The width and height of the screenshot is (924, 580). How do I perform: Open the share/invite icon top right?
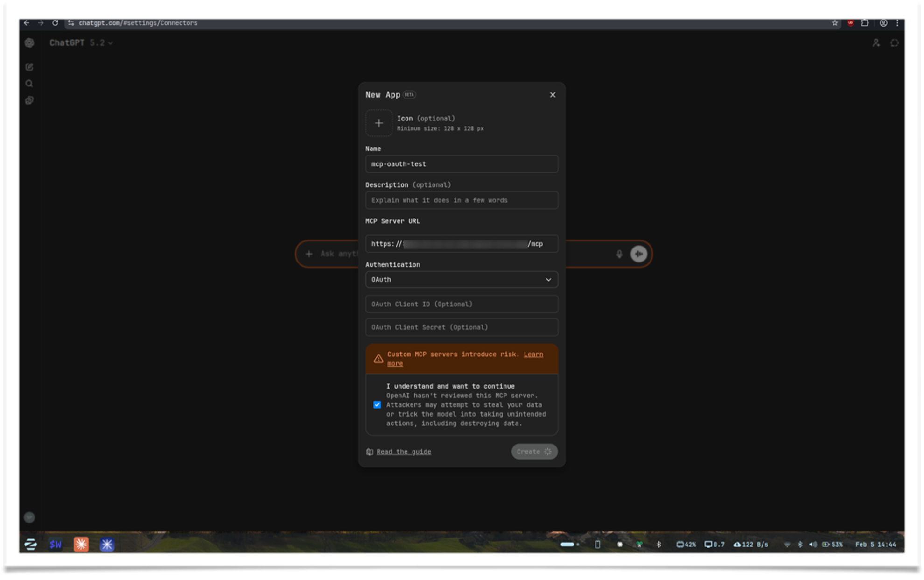pos(876,42)
